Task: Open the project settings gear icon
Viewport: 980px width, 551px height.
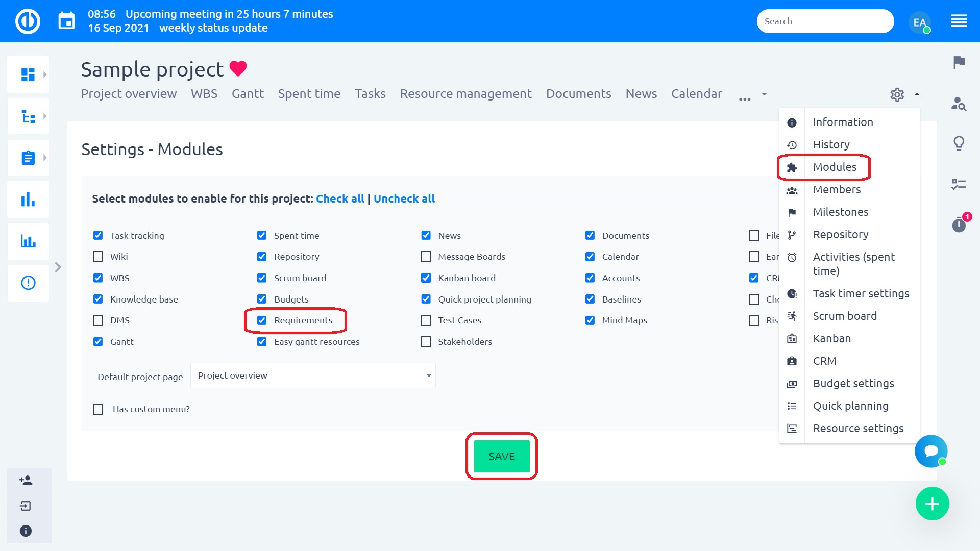Action: [897, 94]
